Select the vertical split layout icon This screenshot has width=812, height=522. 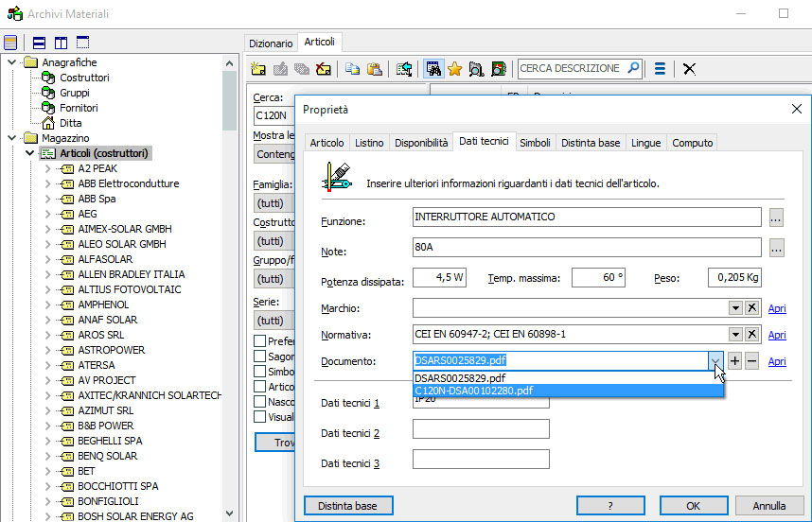pyautogui.click(x=62, y=43)
